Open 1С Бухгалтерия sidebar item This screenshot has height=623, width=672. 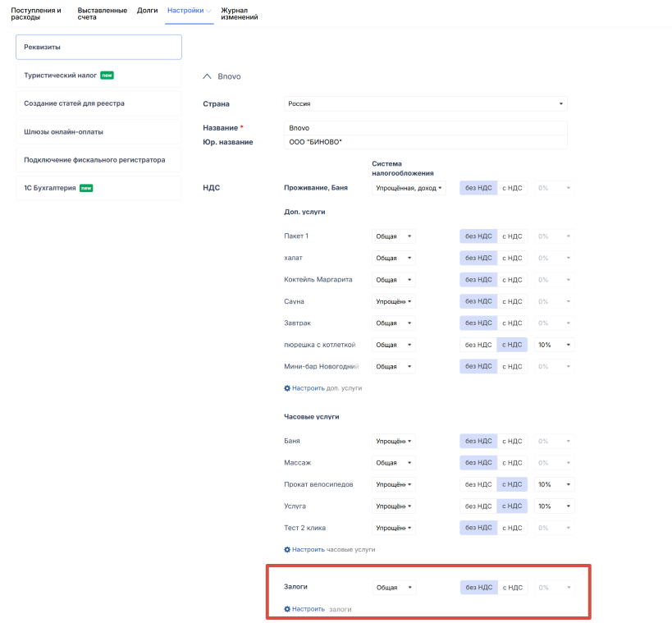(x=98, y=188)
